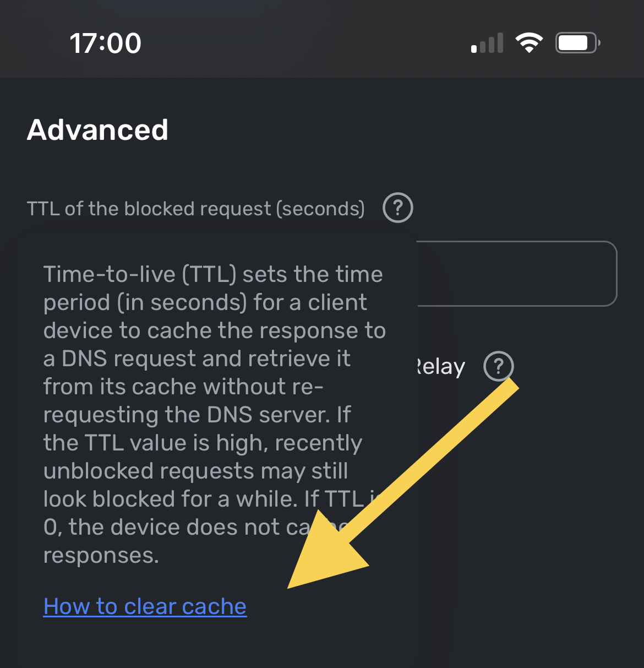
Task: Tap the 17:00 clock in the status bar
Action: tap(106, 42)
